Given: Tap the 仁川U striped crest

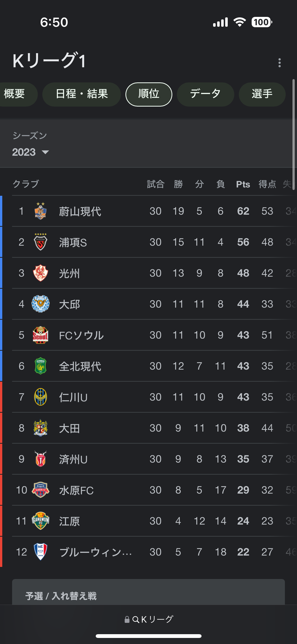Looking at the screenshot, I should coord(41,397).
